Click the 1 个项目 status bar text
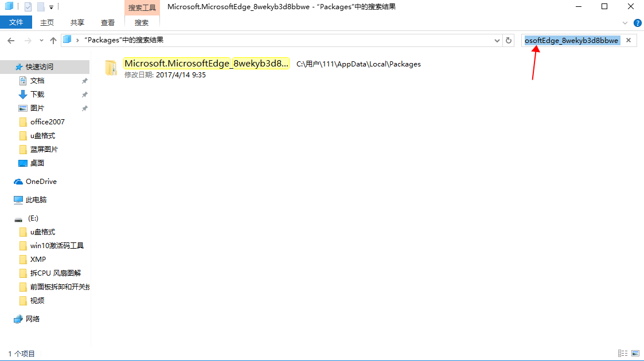 point(21,354)
